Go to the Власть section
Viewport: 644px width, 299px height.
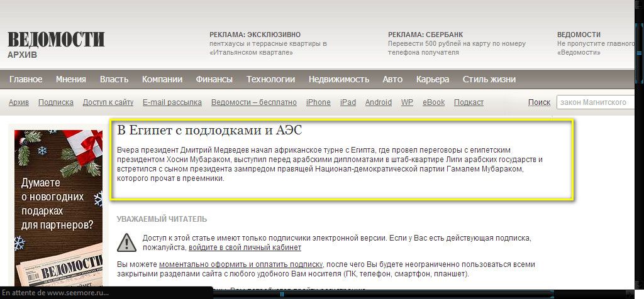click(x=114, y=80)
